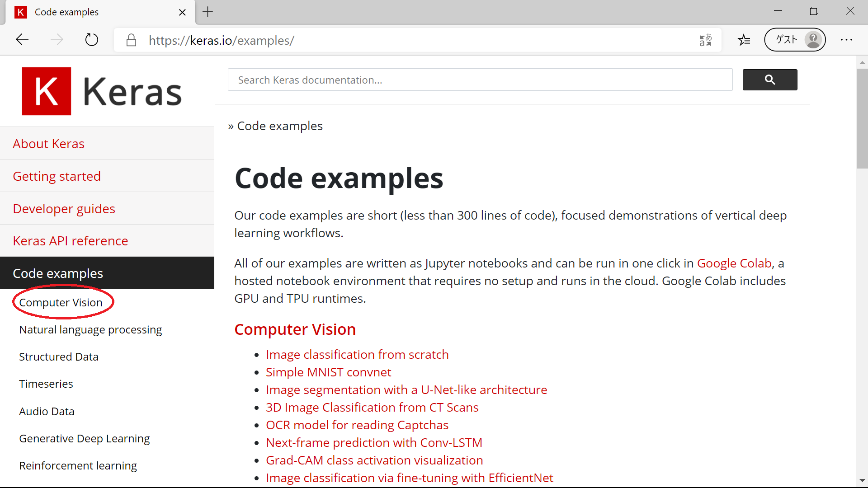Click the scrollbar up arrow
Screen dimensions: 868x488
862,62
